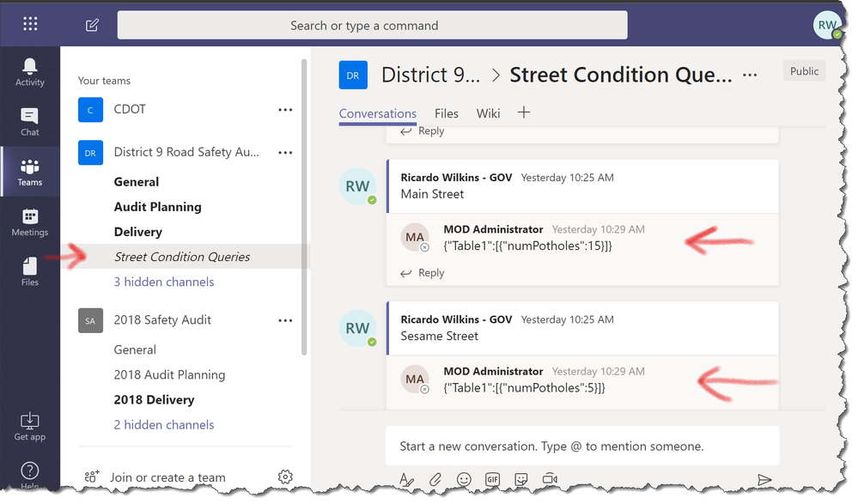Click the numPotholes 15 reply text
Image resolution: width=858 pixels, height=504 pixels.
527,246
